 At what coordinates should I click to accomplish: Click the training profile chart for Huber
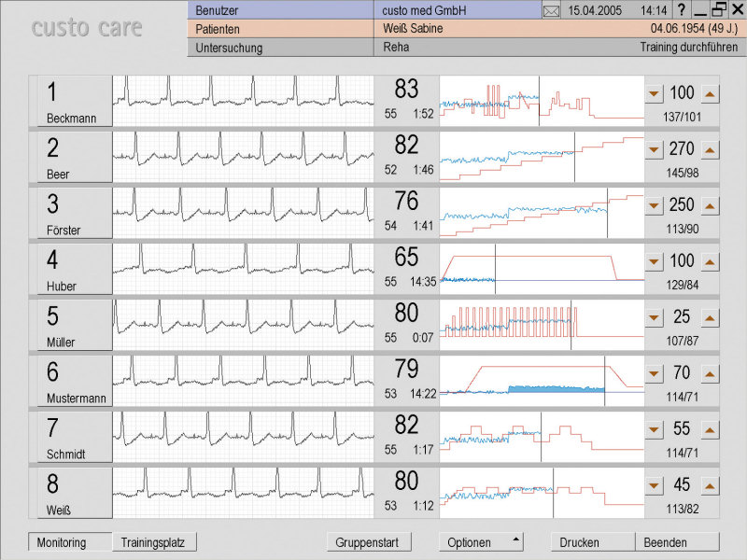point(542,269)
